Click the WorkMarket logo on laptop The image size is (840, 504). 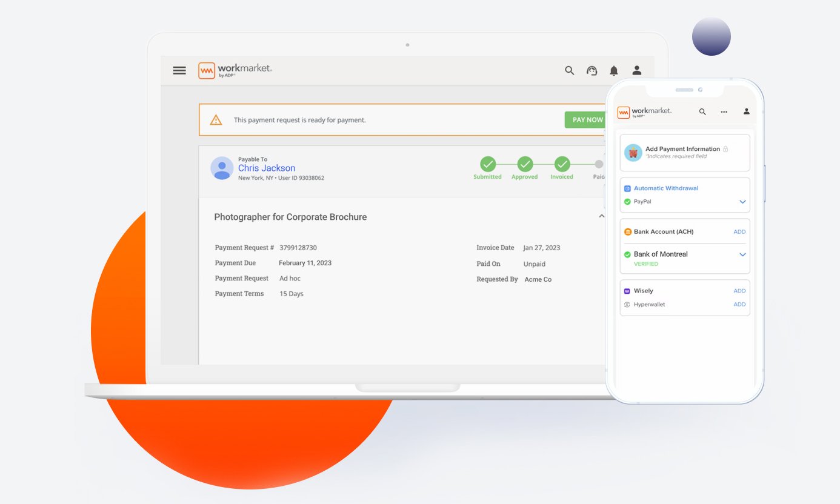click(x=235, y=70)
